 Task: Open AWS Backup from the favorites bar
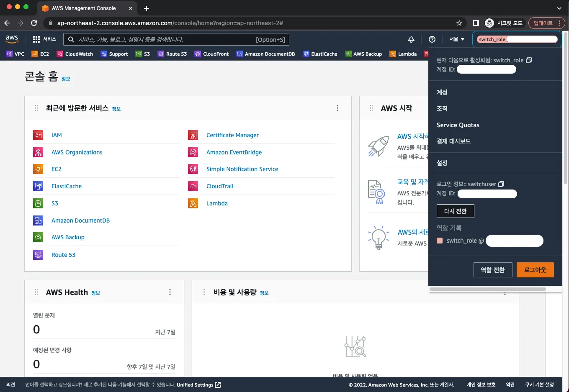(363, 54)
